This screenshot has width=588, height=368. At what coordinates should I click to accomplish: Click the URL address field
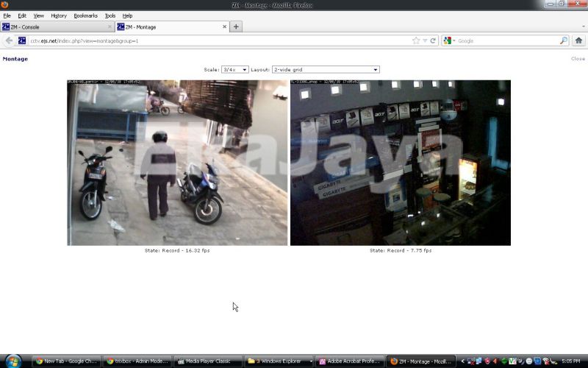pos(220,40)
